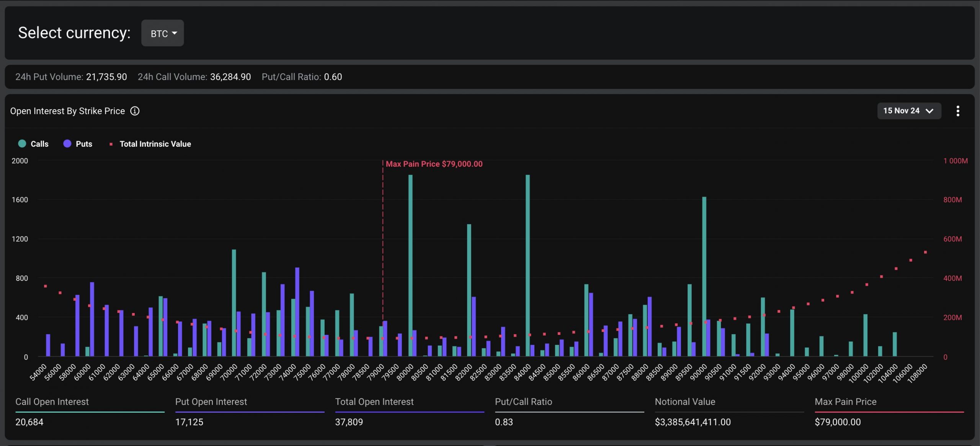Click the bottom Max Pain Price $79,000.00 value
Screen dimensions: 980x446
(838, 422)
